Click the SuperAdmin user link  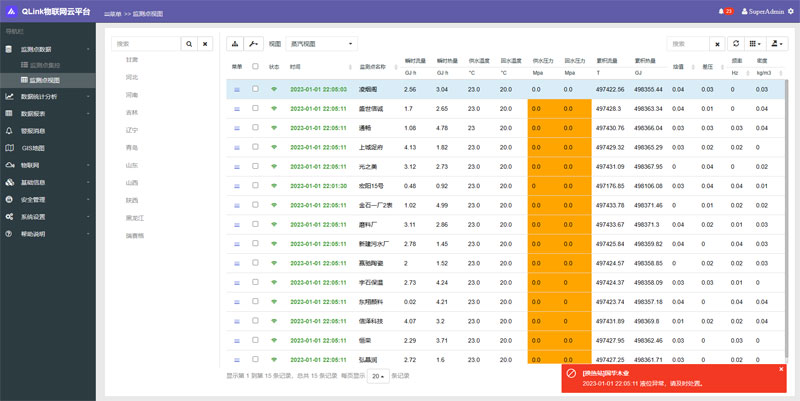[x=763, y=11]
